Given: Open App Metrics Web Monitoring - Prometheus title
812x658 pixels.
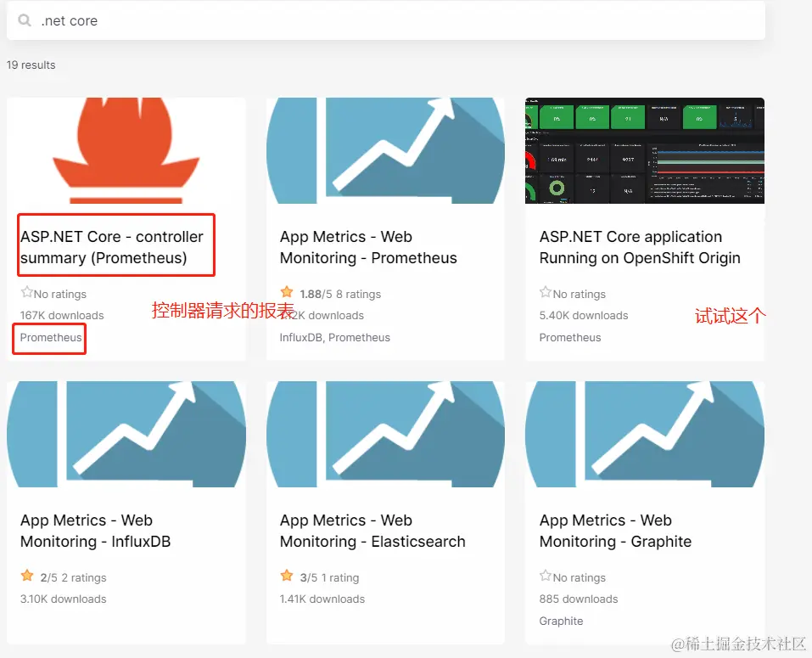Looking at the screenshot, I should tap(368, 247).
